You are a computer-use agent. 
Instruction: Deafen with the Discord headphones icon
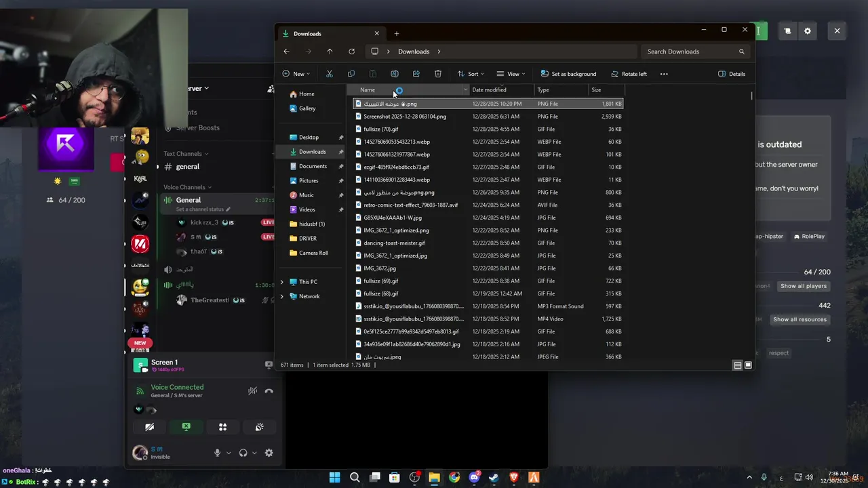(x=243, y=453)
